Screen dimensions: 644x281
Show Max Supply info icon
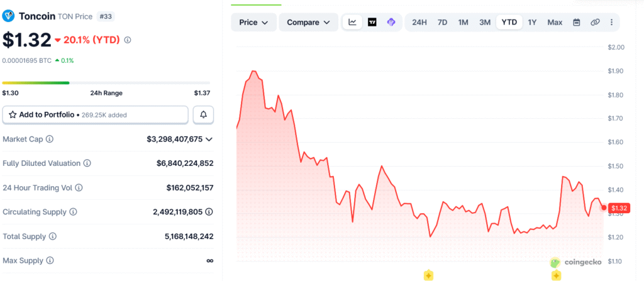50,260
